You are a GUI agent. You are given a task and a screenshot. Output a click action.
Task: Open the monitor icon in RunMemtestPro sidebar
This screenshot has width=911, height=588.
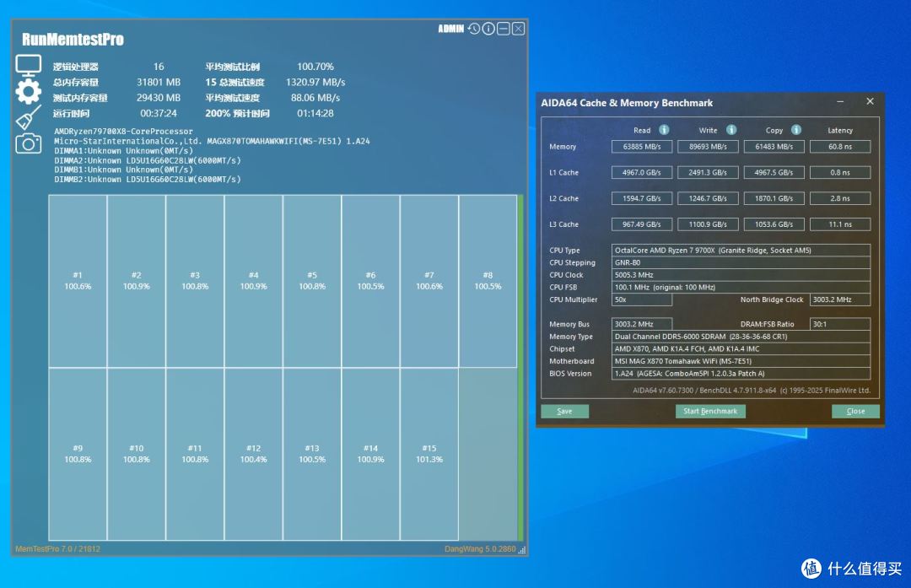pyautogui.click(x=29, y=66)
